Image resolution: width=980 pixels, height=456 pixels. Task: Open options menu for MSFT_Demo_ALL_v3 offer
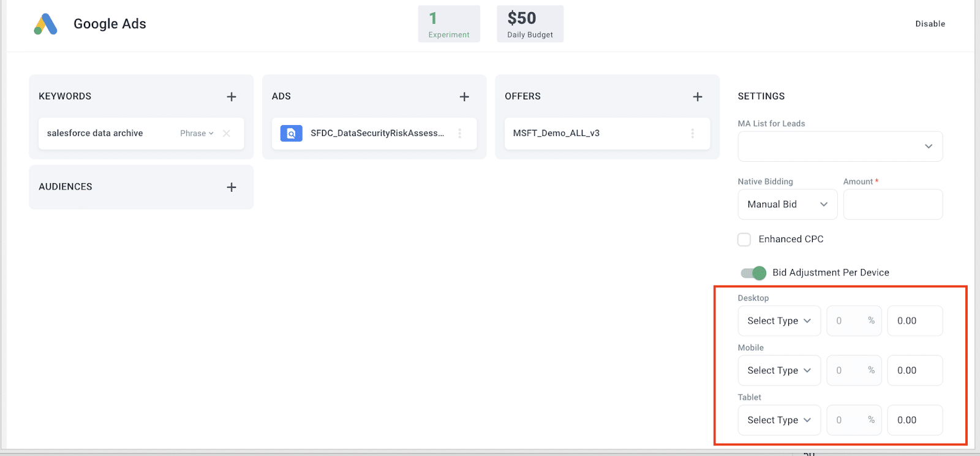(x=693, y=133)
